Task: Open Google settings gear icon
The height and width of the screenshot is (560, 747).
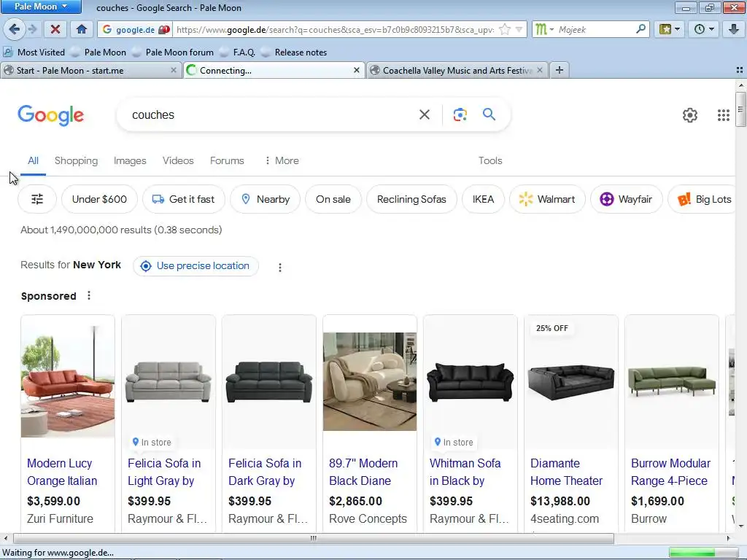Action: point(690,114)
